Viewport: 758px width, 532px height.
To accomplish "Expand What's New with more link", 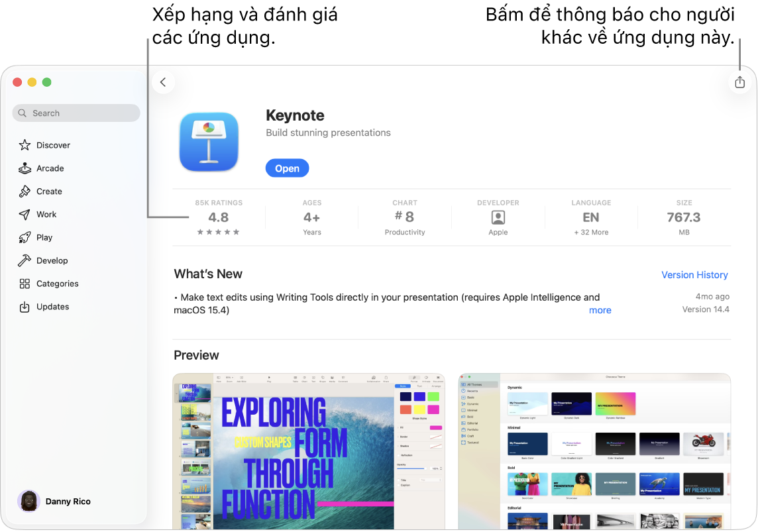I will [600, 310].
